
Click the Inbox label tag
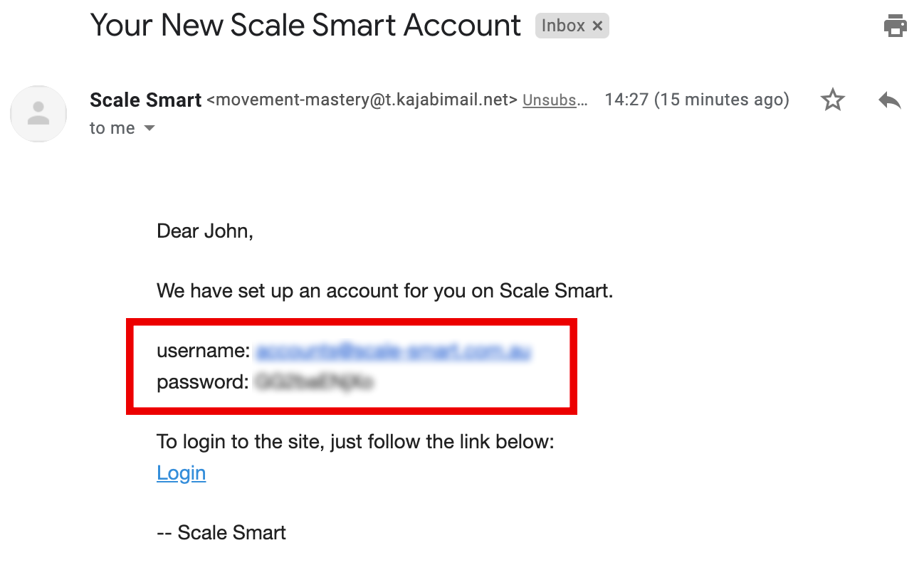(562, 26)
